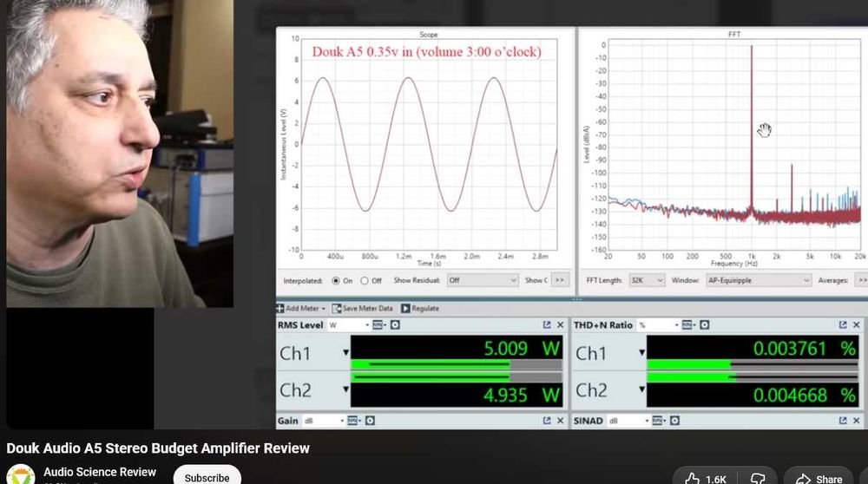
Task: Open the Window AP-Equiripple dropdown
Action: 758,280
